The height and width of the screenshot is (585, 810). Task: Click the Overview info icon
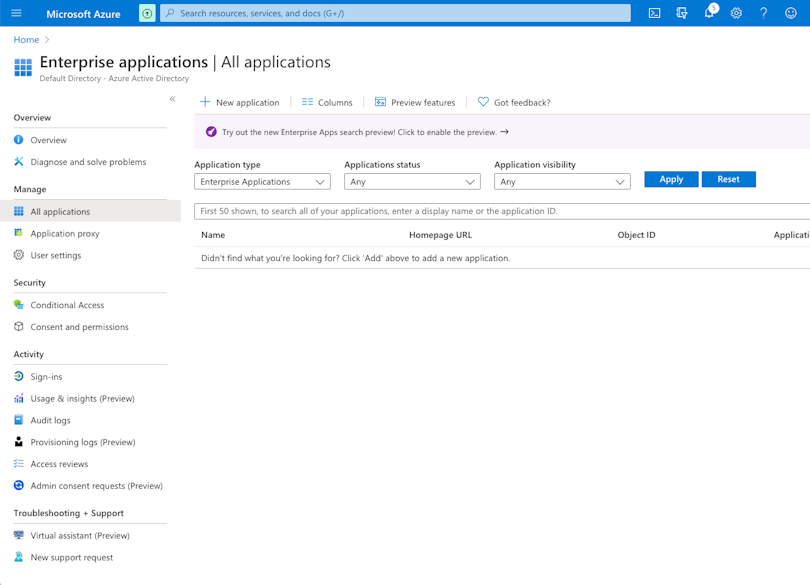pos(19,140)
